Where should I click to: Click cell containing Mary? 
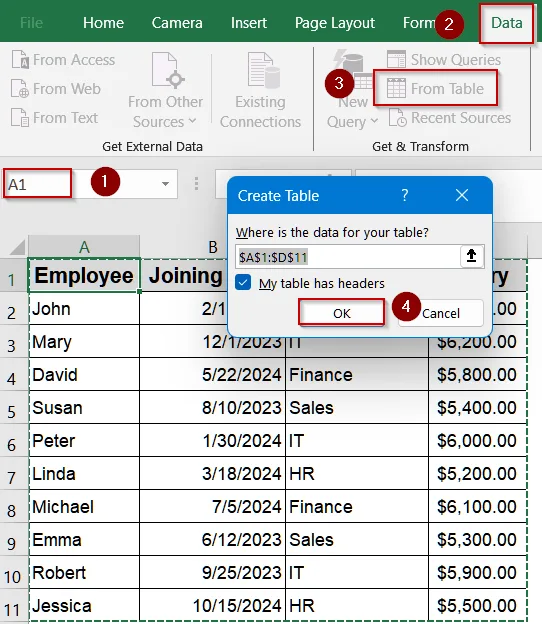(x=84, y=341)
